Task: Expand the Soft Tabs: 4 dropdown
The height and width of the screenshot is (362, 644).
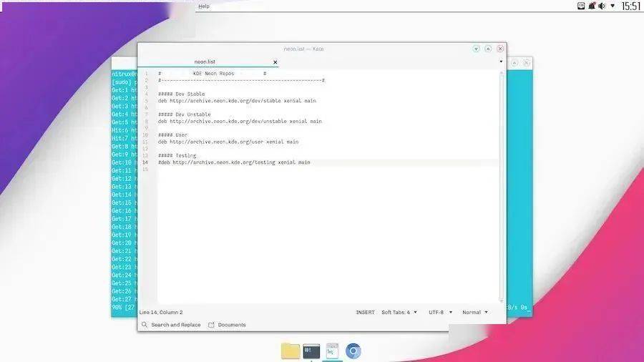Action: pyautogui.click(x=399, y=313)
